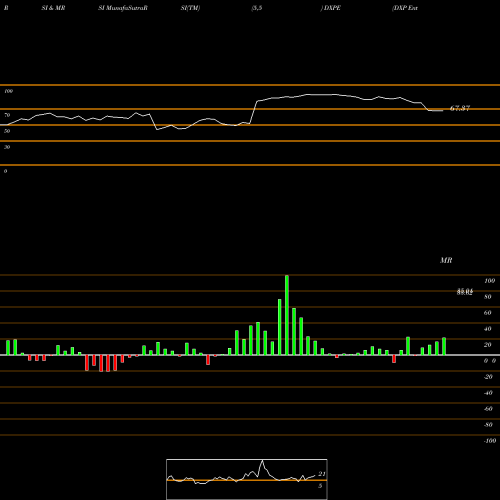Click the MR label above the histogram
500x500 pixels.
446,260
